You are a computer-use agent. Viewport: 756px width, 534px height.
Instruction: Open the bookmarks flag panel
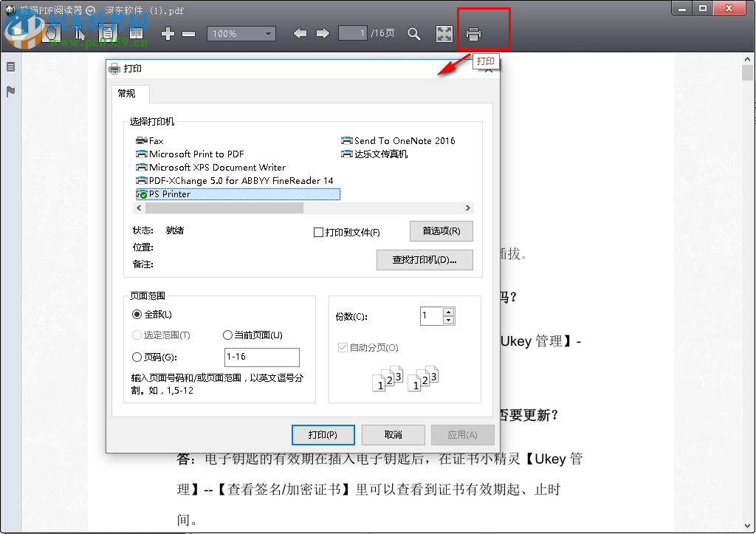point(9,91)
